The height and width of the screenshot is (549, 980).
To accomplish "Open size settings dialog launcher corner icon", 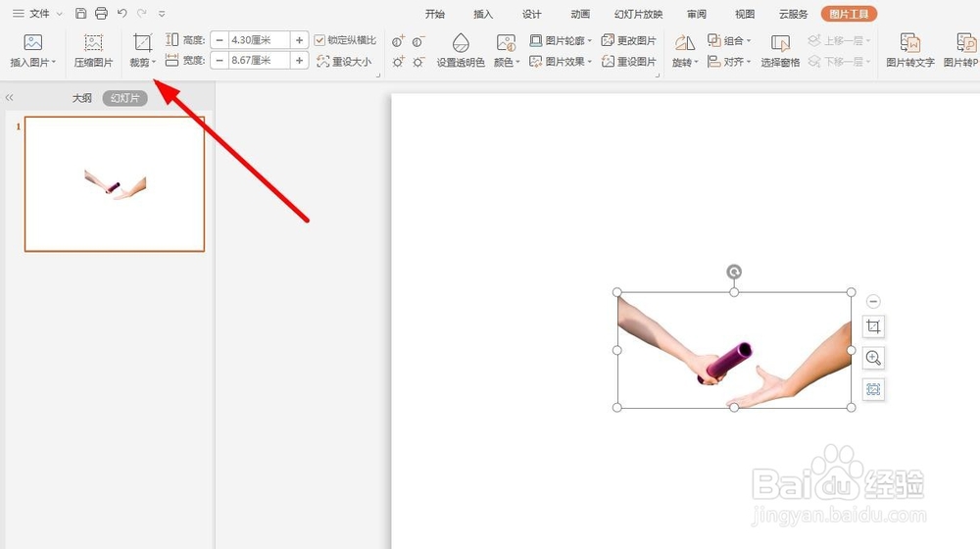I will pos(378,75).
